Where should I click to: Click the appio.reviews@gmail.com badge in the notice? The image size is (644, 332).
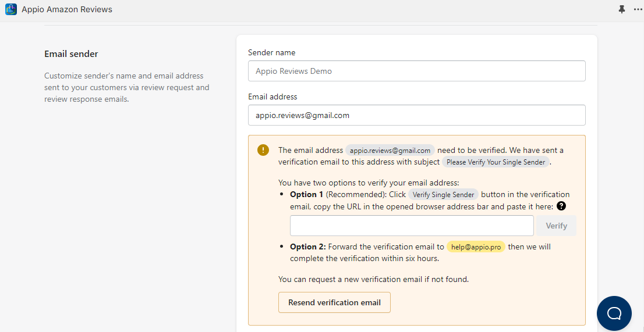(390, 151)
